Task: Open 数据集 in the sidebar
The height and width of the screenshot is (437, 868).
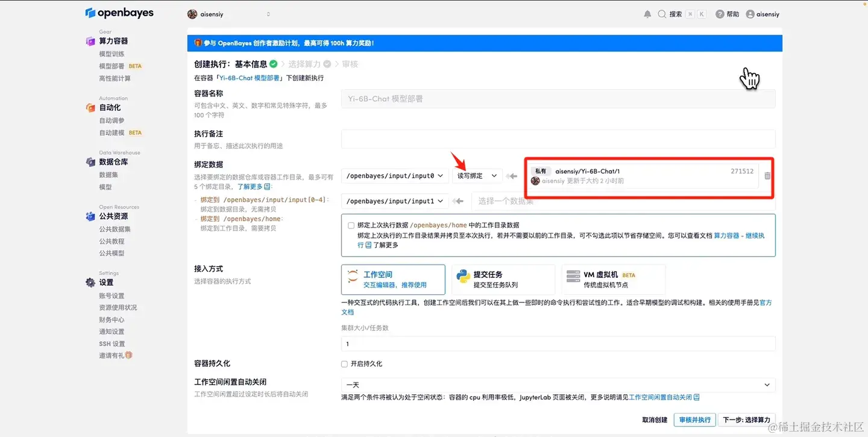Action: pos(108,175)
